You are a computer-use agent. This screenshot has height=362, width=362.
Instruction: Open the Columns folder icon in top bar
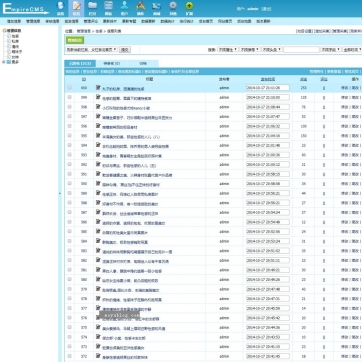pyautogui.click(x=92, y=8)
